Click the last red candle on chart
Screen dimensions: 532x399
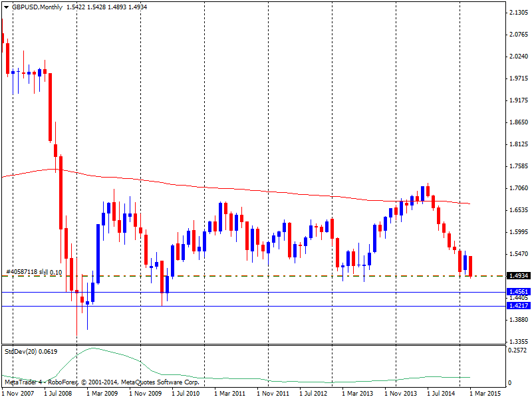coord(471,267)
